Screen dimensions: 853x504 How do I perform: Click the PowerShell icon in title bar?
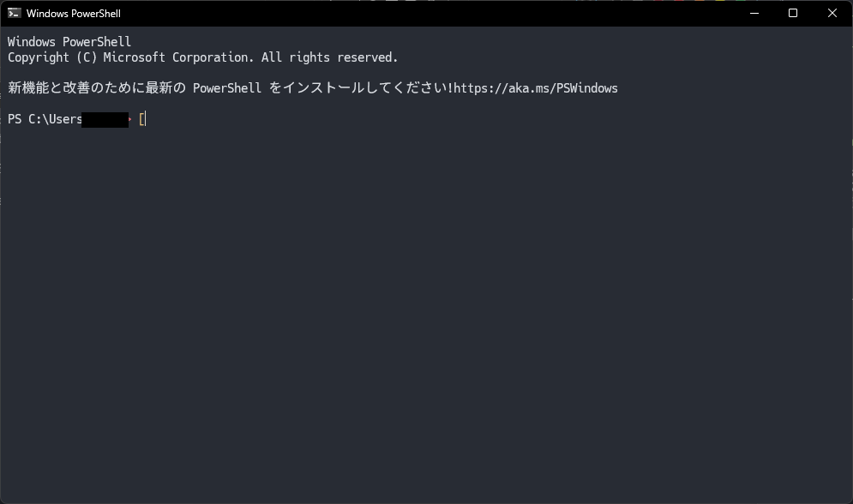(x=14, y=13)
